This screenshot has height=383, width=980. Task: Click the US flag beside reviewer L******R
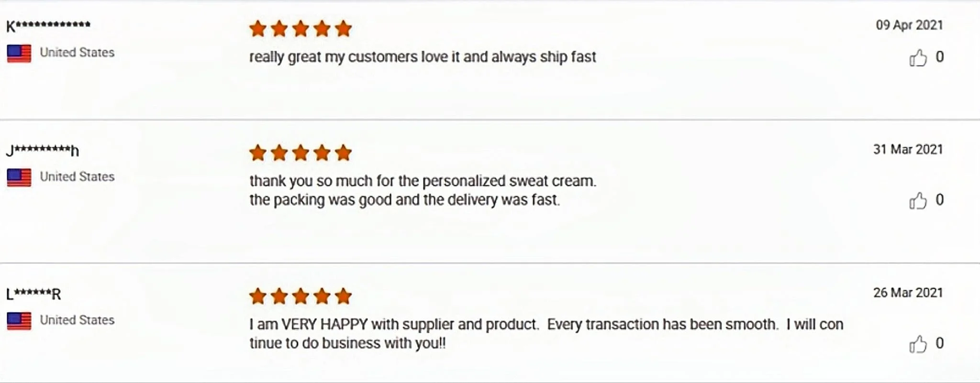pyautogui.click(x=19, y=321)
